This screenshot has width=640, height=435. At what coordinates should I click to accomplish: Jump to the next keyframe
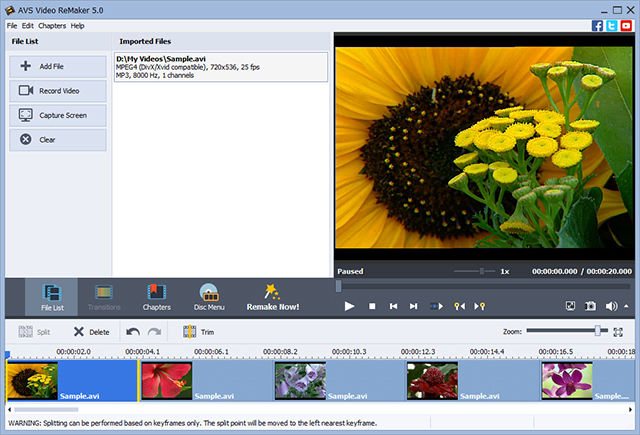tap(479, 306)
